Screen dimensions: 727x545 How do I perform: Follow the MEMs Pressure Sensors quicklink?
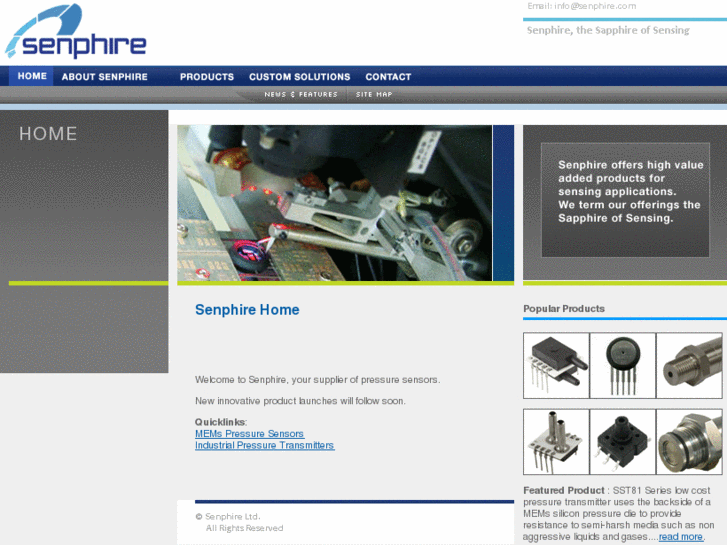click(x=249, y=434)
